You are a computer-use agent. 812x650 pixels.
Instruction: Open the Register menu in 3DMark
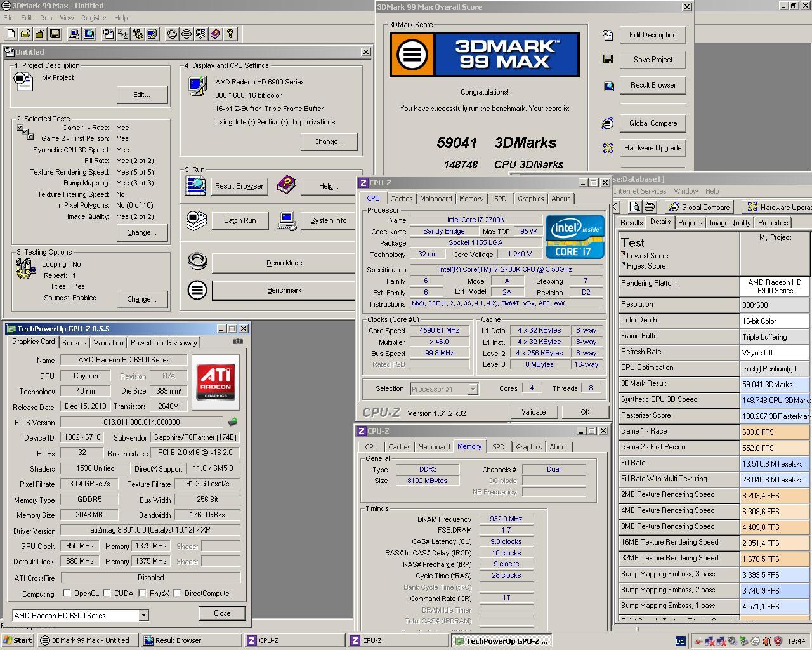[x=93, y=18]
